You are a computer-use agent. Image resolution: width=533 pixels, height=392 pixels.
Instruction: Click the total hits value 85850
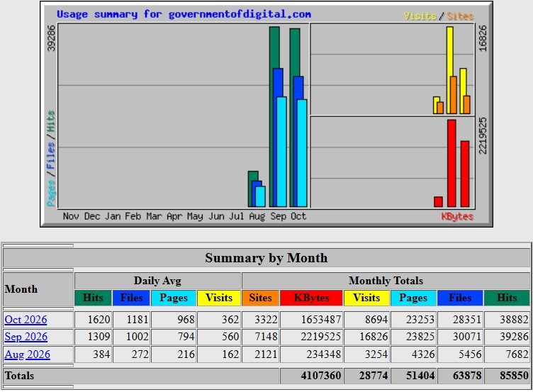tap(514, 376)
